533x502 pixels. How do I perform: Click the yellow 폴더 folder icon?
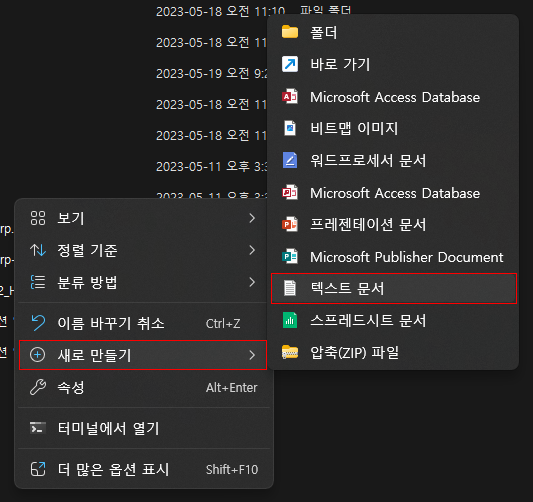tap(290, 32)
